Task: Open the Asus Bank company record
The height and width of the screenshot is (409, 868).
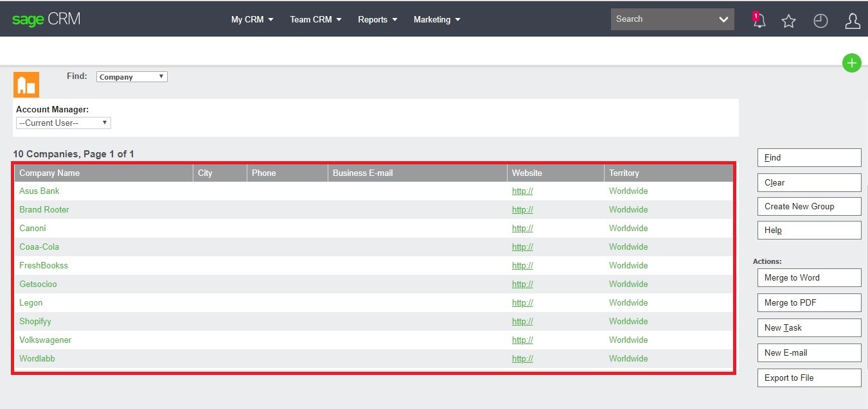Action: pos(39,191)
